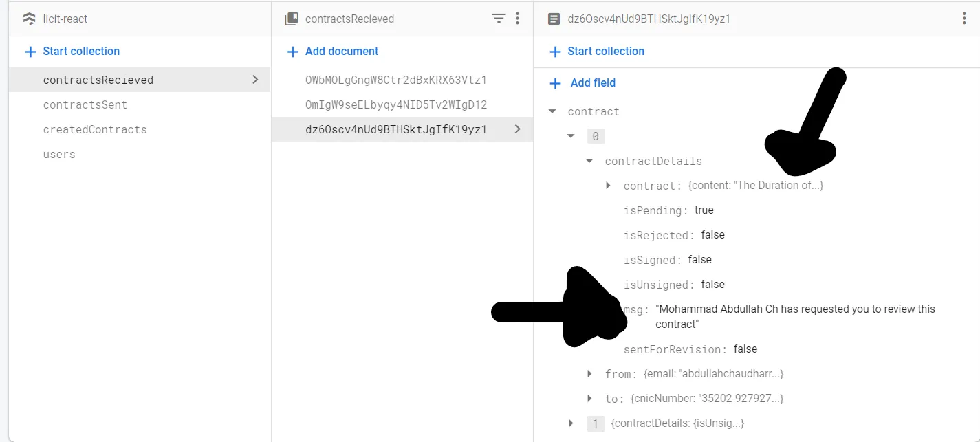Click the contractsRecieved column title
The image size is (980, 442).
[350, 19]
